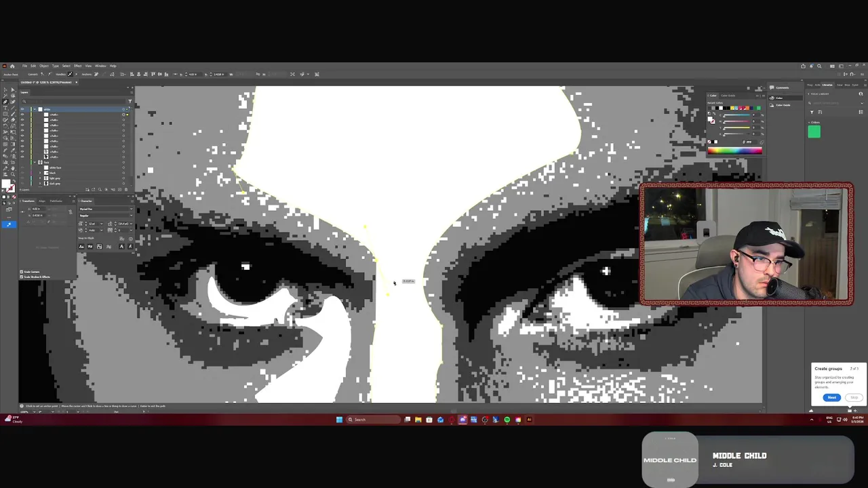Select the Hand tool
The image size is (868, 488).
13,169
